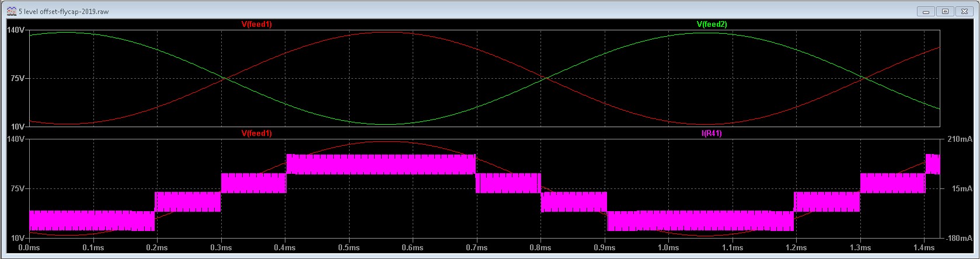Viewport: 980px width, 259px height.
Task: Click the 1.3ms time axis label
Action: coord(860,248)
